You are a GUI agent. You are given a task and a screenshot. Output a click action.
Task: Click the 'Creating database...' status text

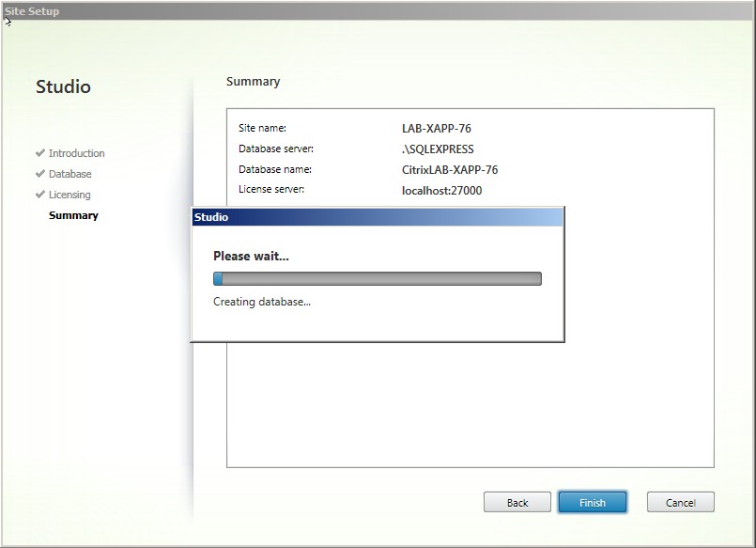click(262, 302)
